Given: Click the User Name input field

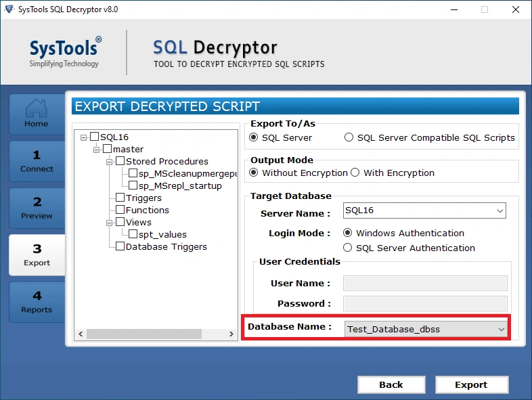Looking at the screenshot, I should coord(425,283).
